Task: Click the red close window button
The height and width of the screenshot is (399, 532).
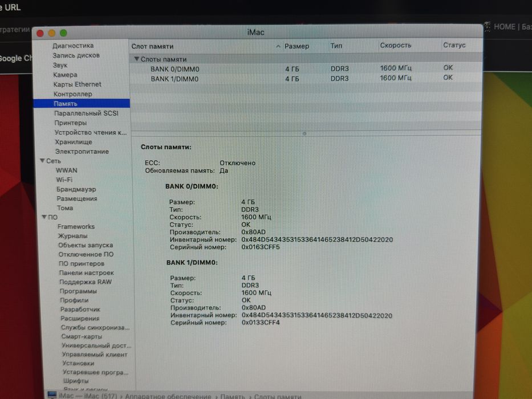Action: click(x=40, y=33)
